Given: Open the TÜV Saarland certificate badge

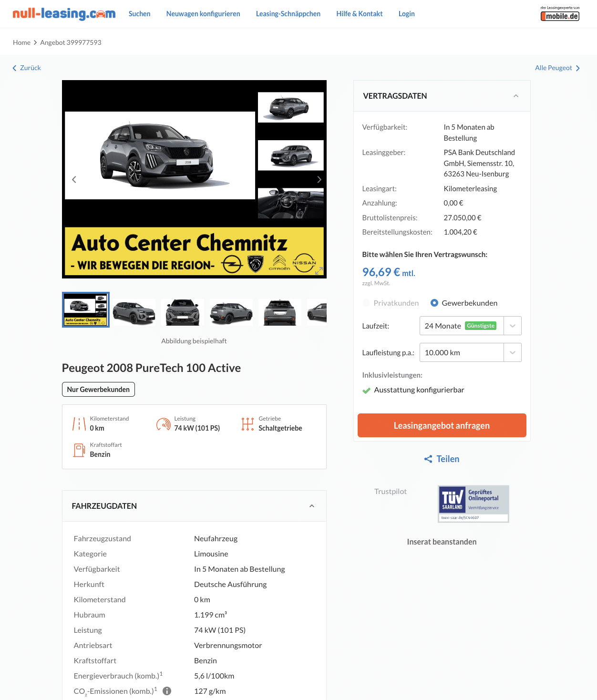Looking at the screenshot, I should (473, 504).
